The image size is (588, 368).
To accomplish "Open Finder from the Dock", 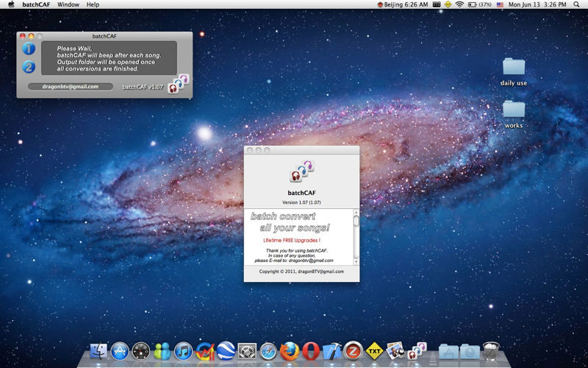I will (98, 352).
